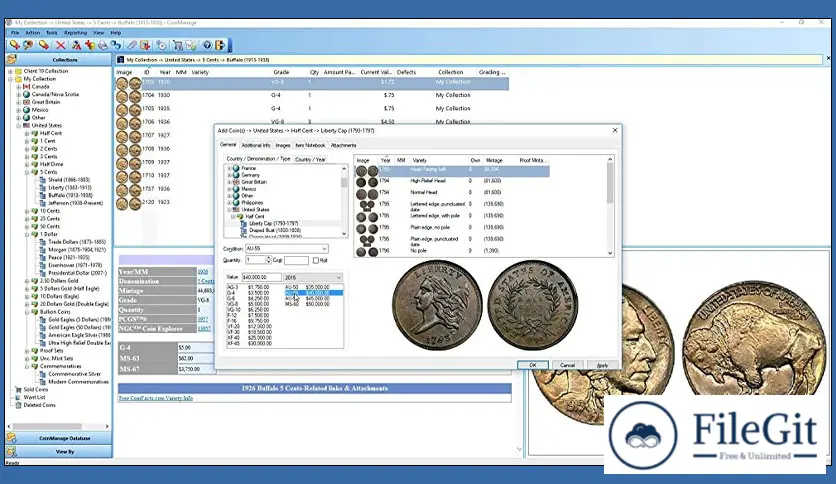Click the first add-coin icon in toolbar
Screen dimensions: 836x484
click(x=14, y=46)
